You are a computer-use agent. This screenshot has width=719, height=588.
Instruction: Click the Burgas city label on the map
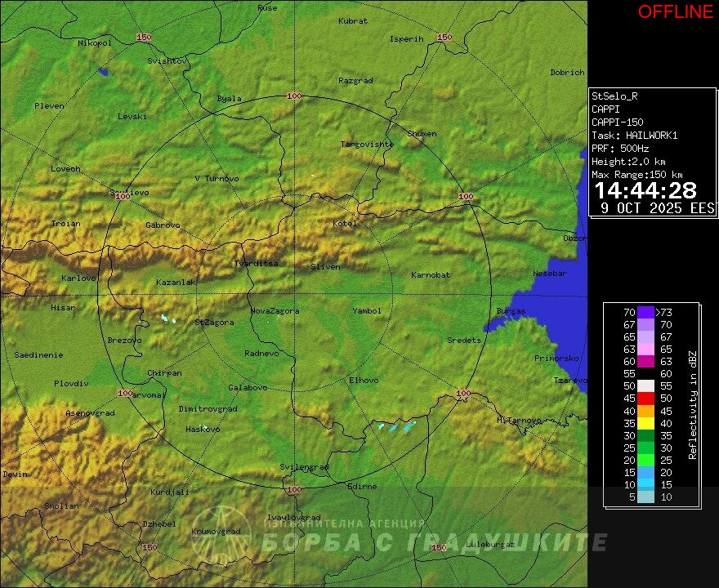pyautogui.click(x=511, y=311)
